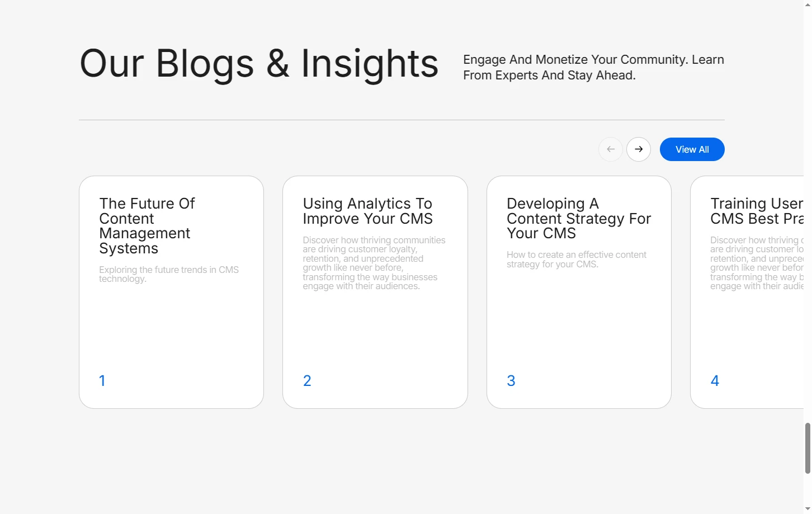
Task: Click the "Our Blogs & Insights" heading
Action: click(x=259, y=63)
